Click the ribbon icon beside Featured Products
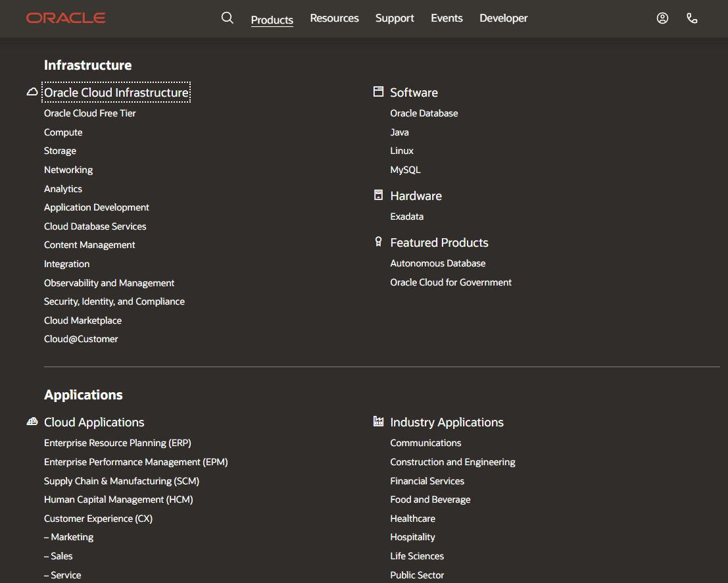728x583 pixels. point(378,241)
